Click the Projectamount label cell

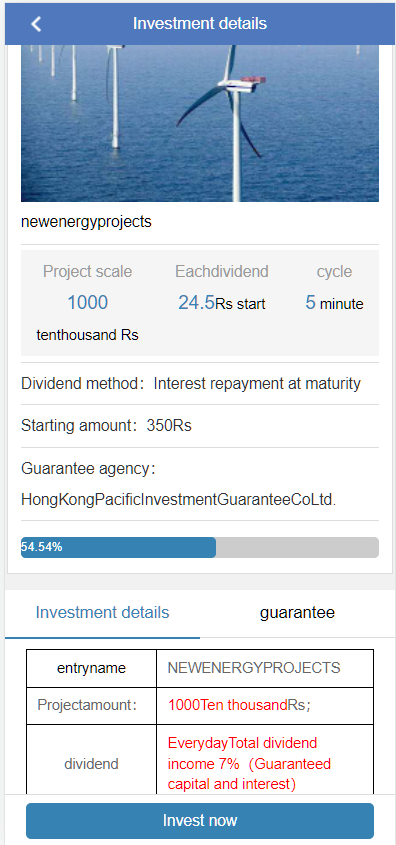tap(92, 705)
